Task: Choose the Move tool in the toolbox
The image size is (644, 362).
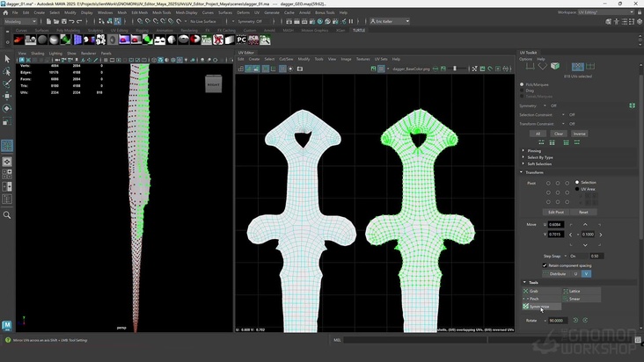Action: (7, 96)
